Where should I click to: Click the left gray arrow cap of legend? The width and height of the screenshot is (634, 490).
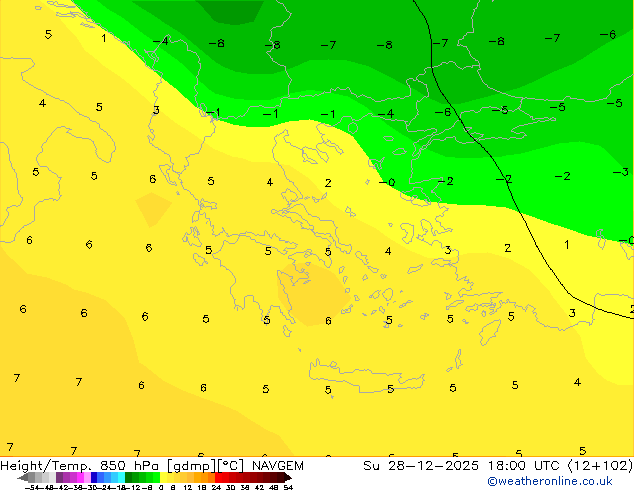point(23,478)
